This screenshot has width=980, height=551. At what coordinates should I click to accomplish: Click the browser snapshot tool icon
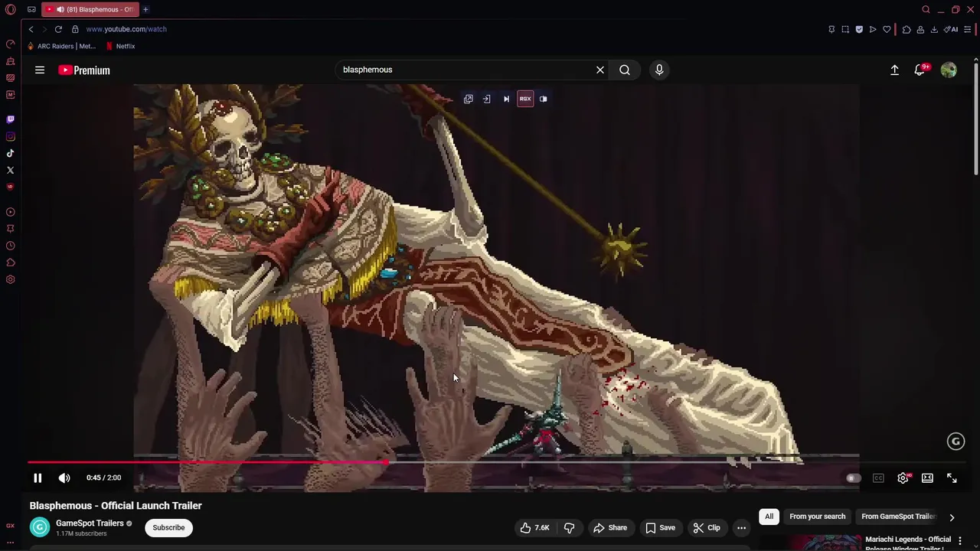(845, 29)
